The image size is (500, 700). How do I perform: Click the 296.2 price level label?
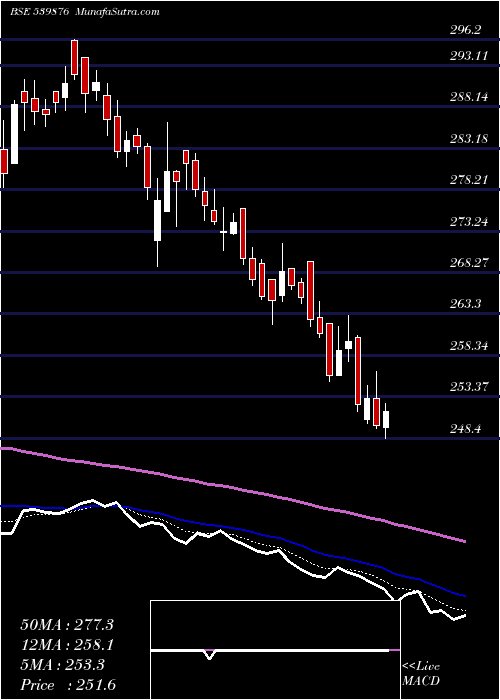(x=466, y=30)
